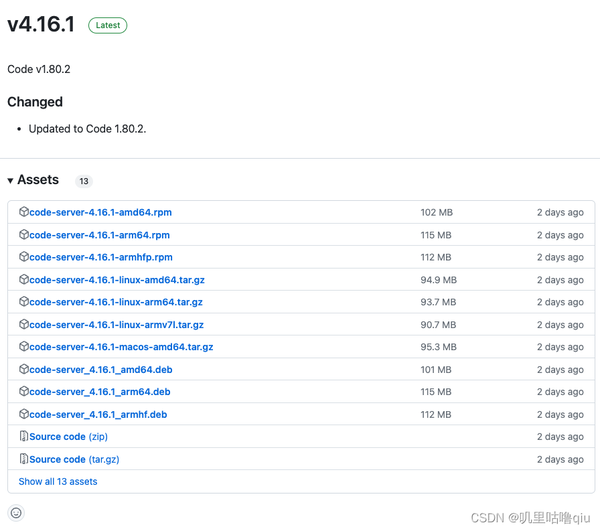Collapse the Assets section triangle
This screenshot has height=531, width=600.
(10, 181)
